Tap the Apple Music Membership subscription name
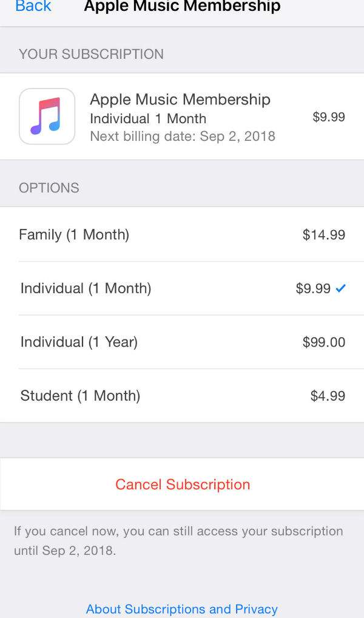 [180, 100]
